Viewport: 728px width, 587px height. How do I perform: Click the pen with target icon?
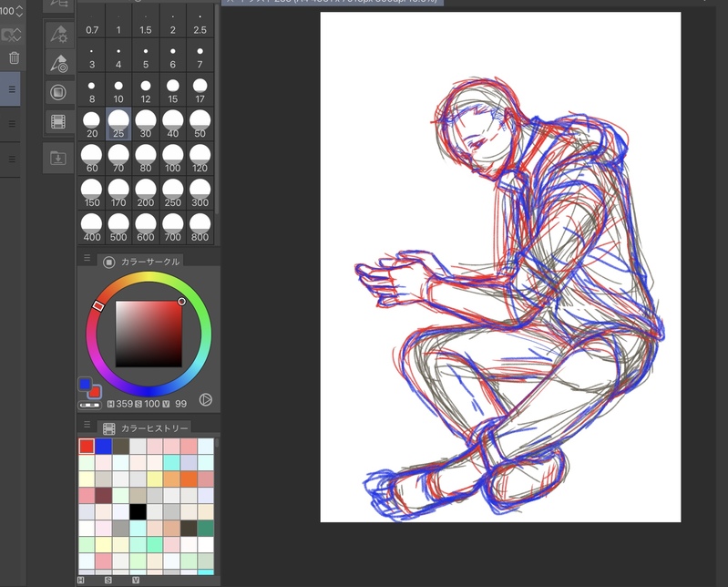[x=59, y=63]
